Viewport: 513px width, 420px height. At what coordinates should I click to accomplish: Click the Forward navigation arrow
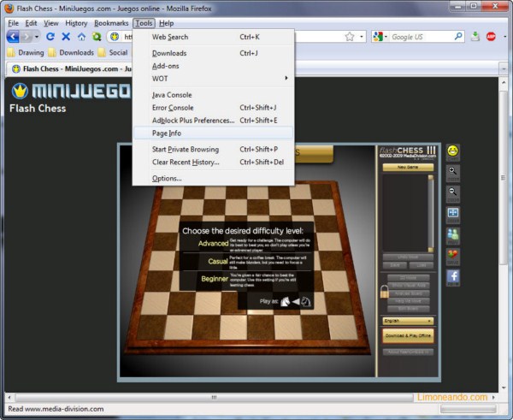[26, 36]
